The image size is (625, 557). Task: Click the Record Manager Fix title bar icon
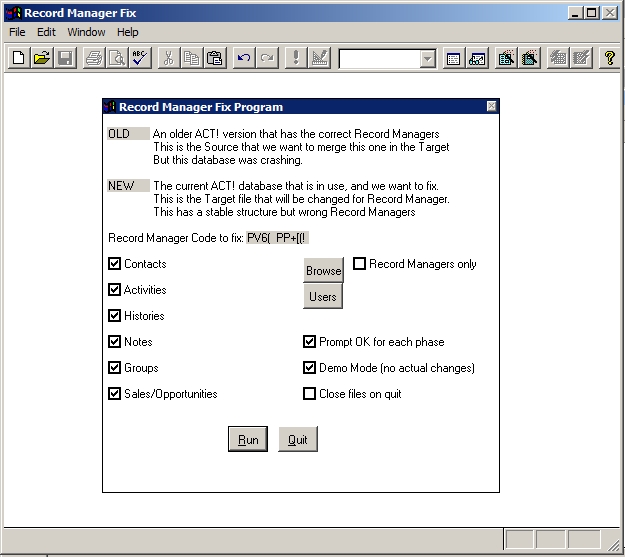tap(14, 13)
